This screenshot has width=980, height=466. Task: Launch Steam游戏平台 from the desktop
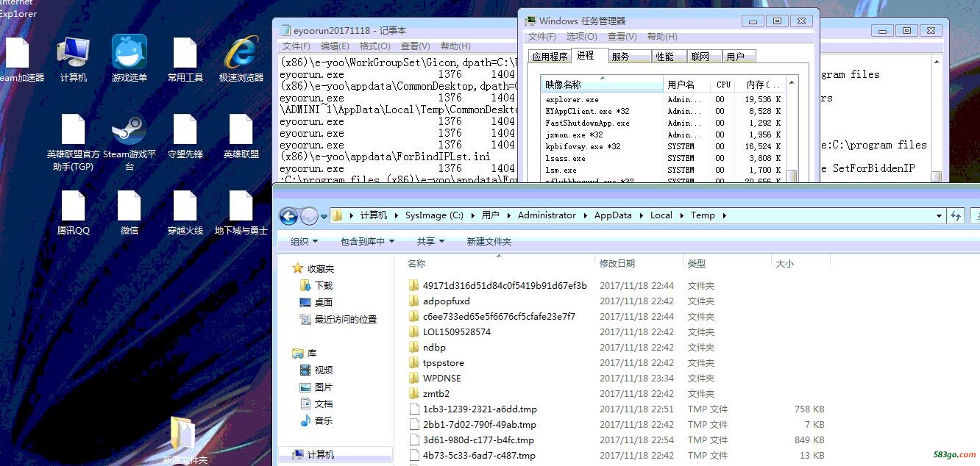129,143
